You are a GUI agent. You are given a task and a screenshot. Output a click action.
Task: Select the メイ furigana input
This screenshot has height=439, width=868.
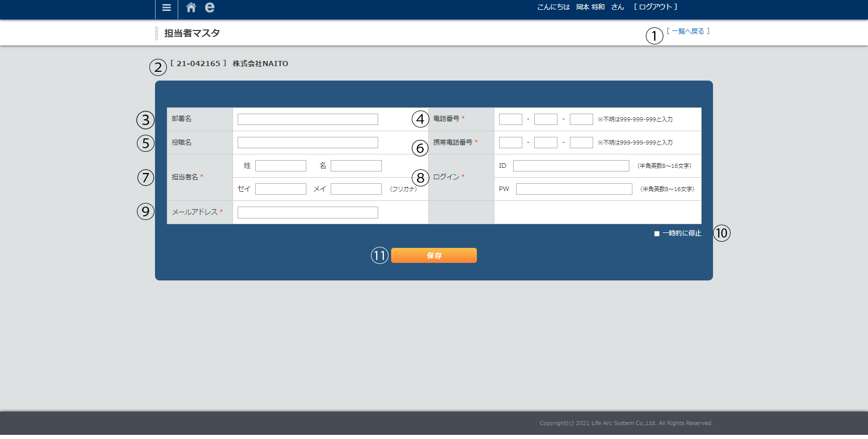(x=356, y=189)
